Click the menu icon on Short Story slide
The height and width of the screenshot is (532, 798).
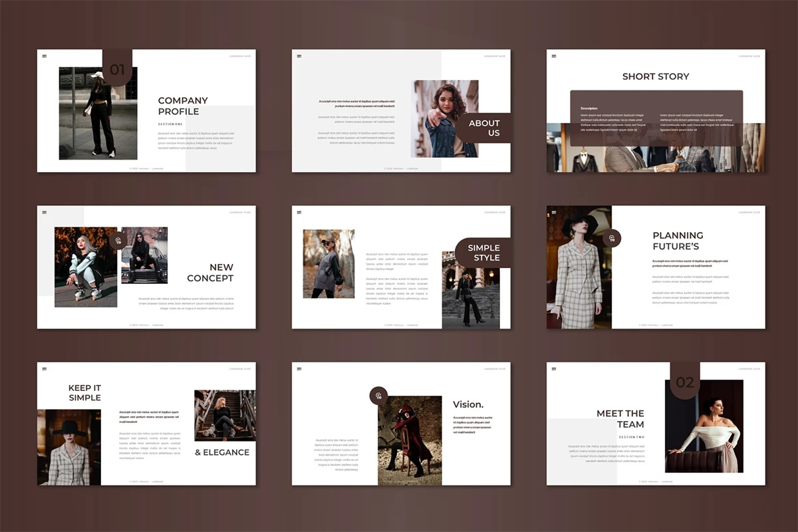(554, 56)
